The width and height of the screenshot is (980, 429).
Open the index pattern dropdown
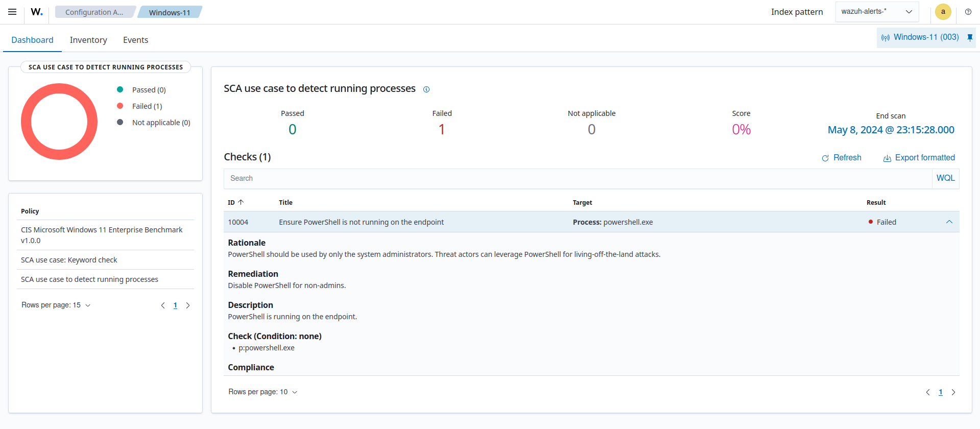(x=877, y=12)
